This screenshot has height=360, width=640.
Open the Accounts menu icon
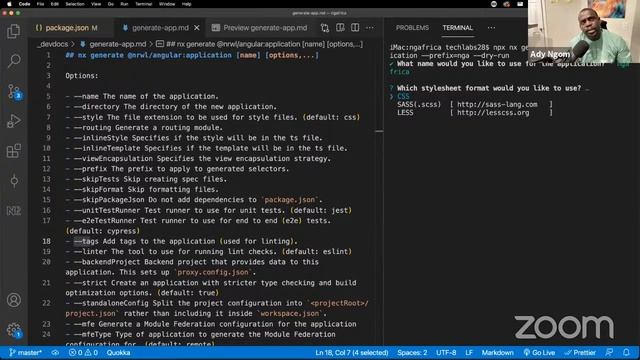click(13, 300)
